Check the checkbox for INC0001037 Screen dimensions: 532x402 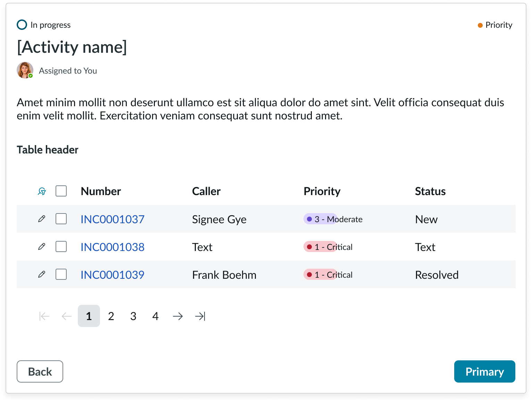[61, 219]
